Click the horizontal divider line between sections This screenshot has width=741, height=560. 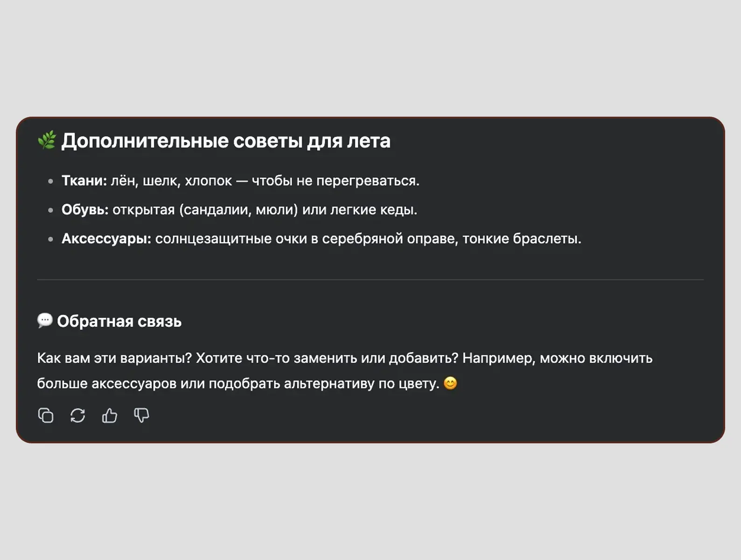tap(370, 280)
